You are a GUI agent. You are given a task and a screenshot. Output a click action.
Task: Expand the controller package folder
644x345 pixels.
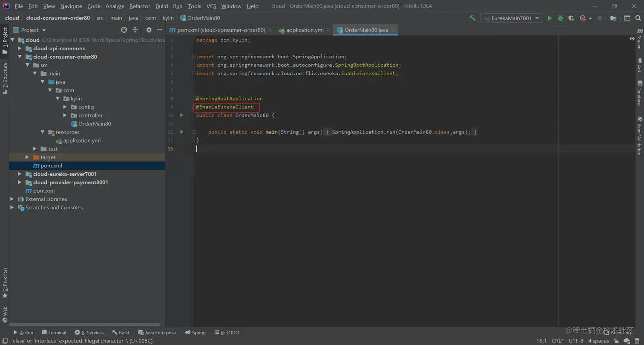pyautogui.click(x=65, y=115)
